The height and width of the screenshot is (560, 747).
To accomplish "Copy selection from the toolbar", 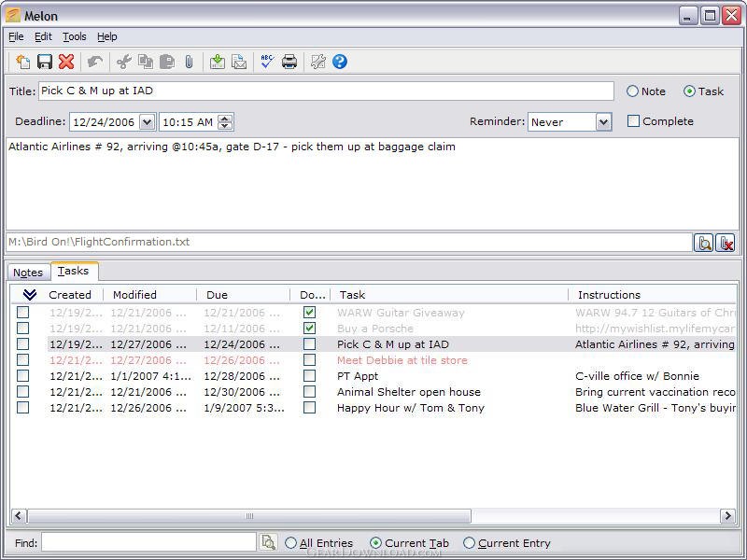I will 146,62.
